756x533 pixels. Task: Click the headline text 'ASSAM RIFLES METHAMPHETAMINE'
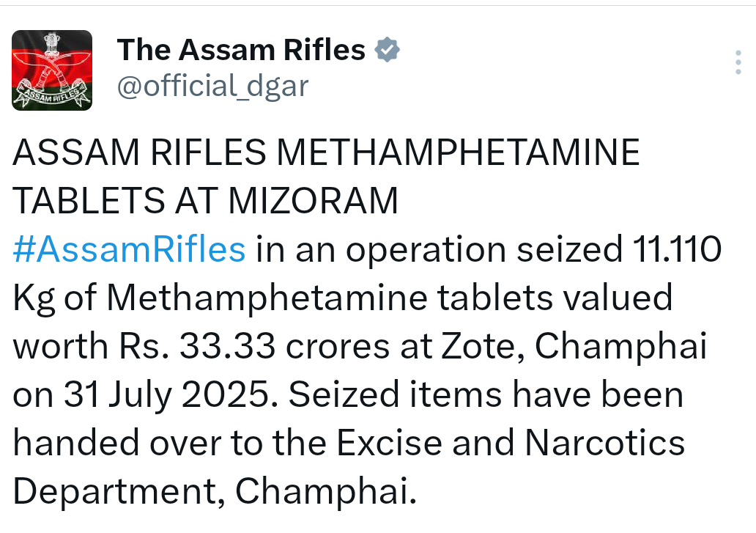point(327,153)
